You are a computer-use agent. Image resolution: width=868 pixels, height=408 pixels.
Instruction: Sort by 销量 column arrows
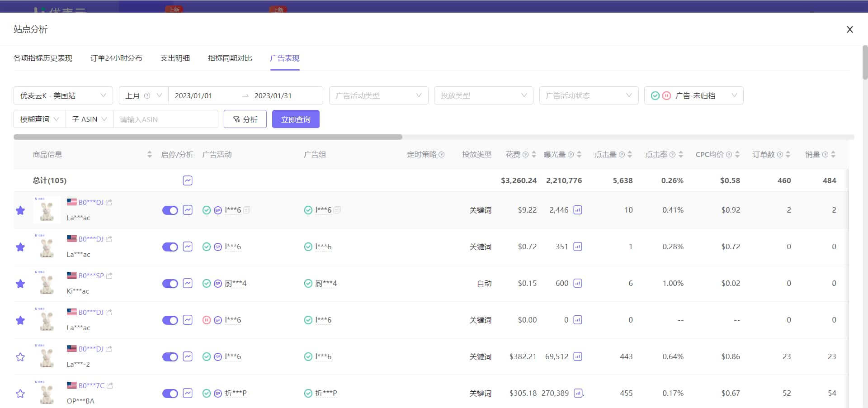[833, 154]
